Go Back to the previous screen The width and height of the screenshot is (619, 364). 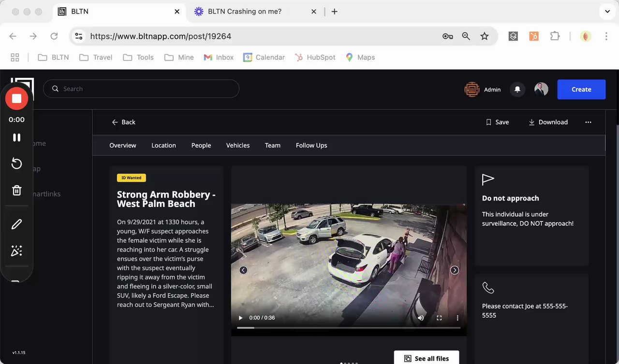(x=123, y=122)
